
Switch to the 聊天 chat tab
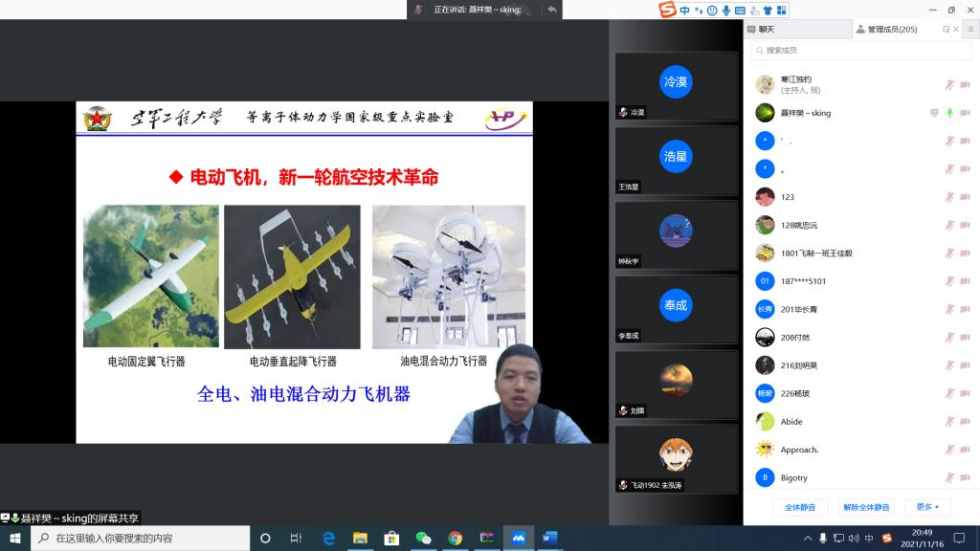[x=766, y=30]
